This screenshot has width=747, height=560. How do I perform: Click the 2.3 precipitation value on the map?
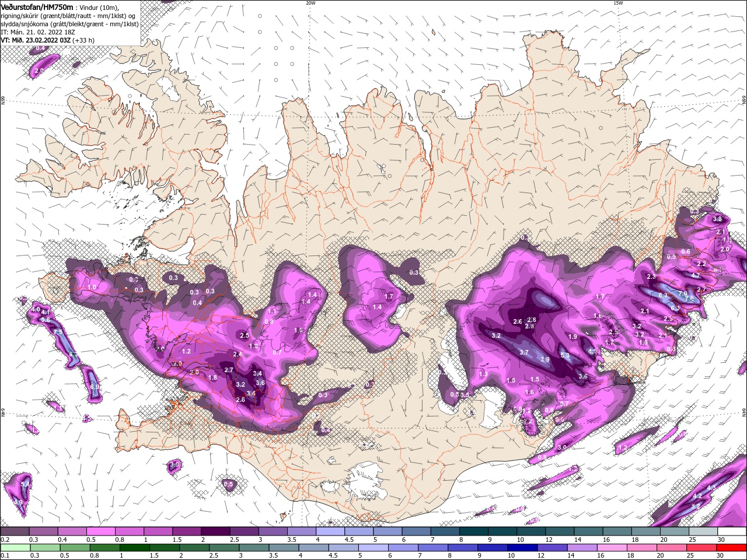point(651,276)
